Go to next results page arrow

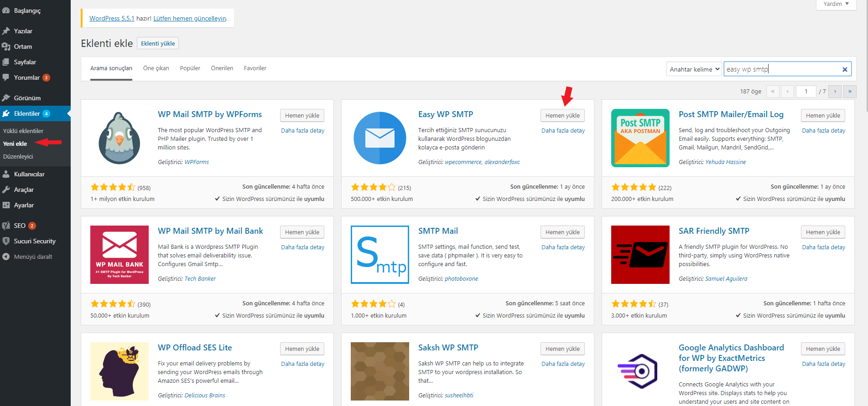(x=835, y=92)
